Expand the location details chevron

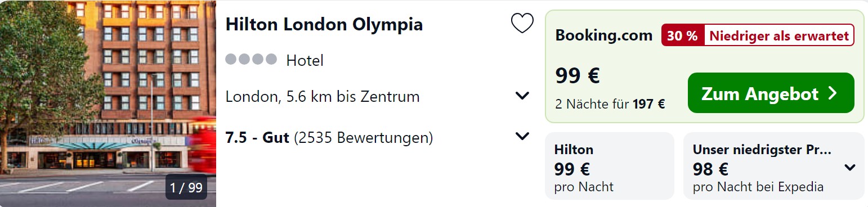(x=522, y=96)
